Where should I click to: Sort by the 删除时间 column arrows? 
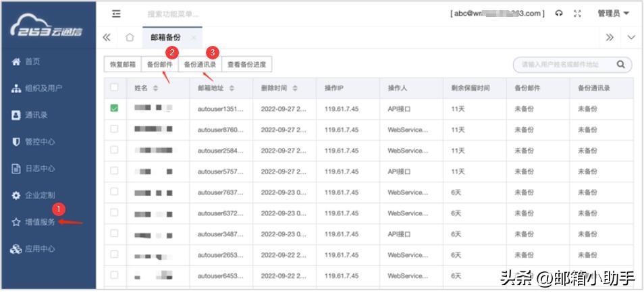(x=295, y=88)
